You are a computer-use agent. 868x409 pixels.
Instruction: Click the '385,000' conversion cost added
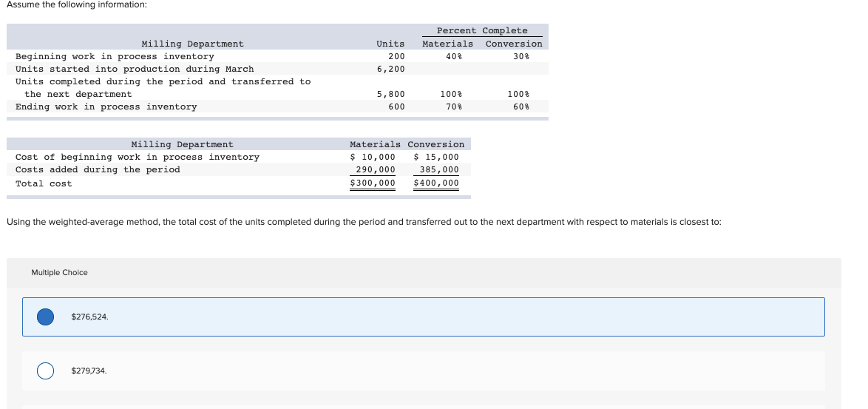[439, 170]
